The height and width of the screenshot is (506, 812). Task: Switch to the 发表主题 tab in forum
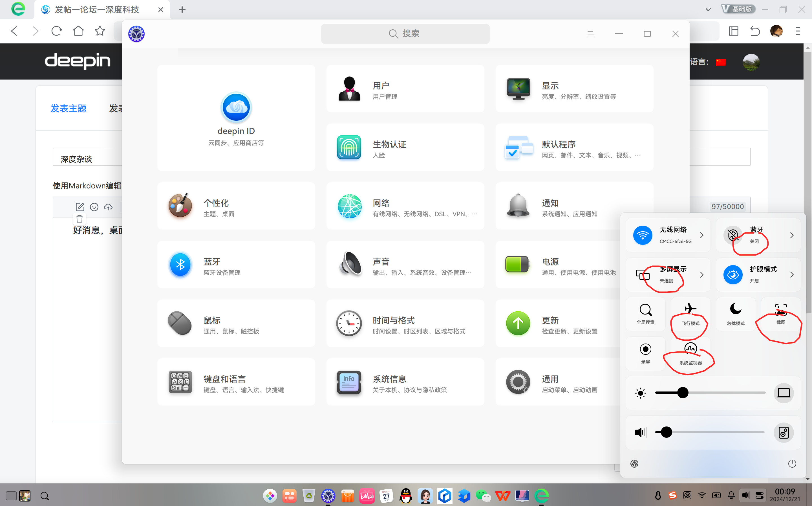pyautogui.click(x=69, y=108)
